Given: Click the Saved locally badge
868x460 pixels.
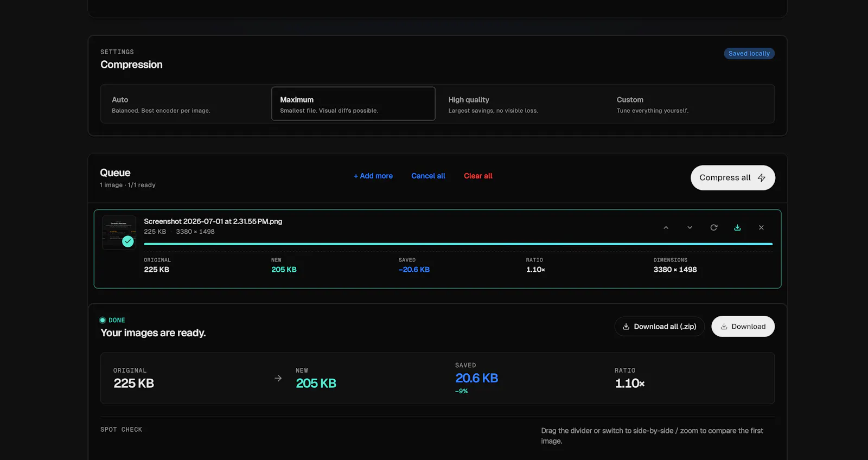Looking at the screenshot, I should coord(749,54).
